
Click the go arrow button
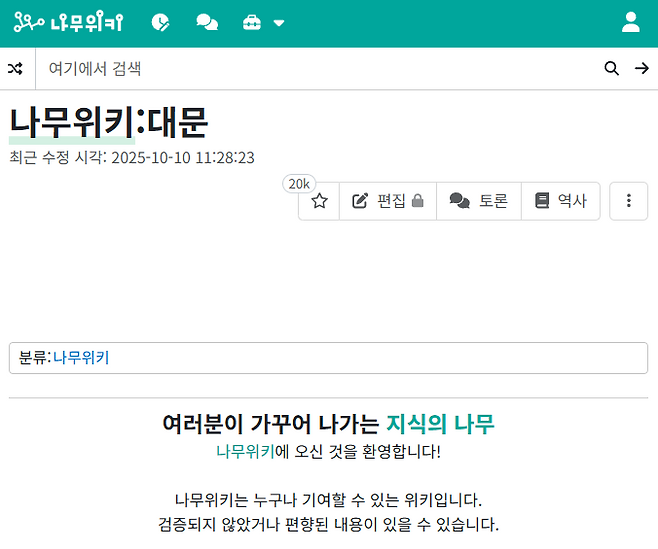(642, 68)
